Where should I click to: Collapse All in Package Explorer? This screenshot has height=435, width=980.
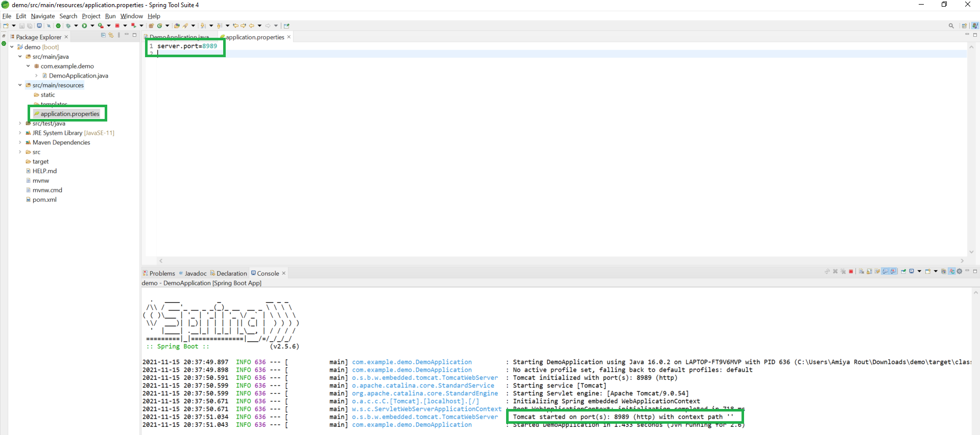(103, 35)
